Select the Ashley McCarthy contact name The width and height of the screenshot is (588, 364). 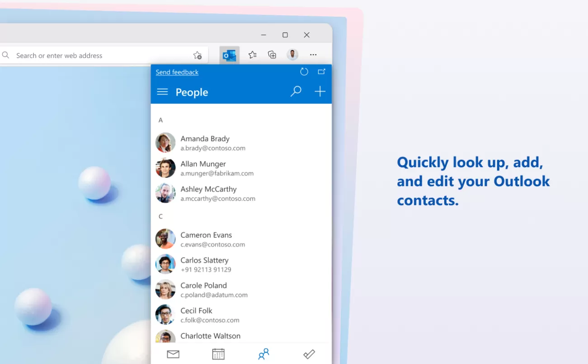click(209, 189)
